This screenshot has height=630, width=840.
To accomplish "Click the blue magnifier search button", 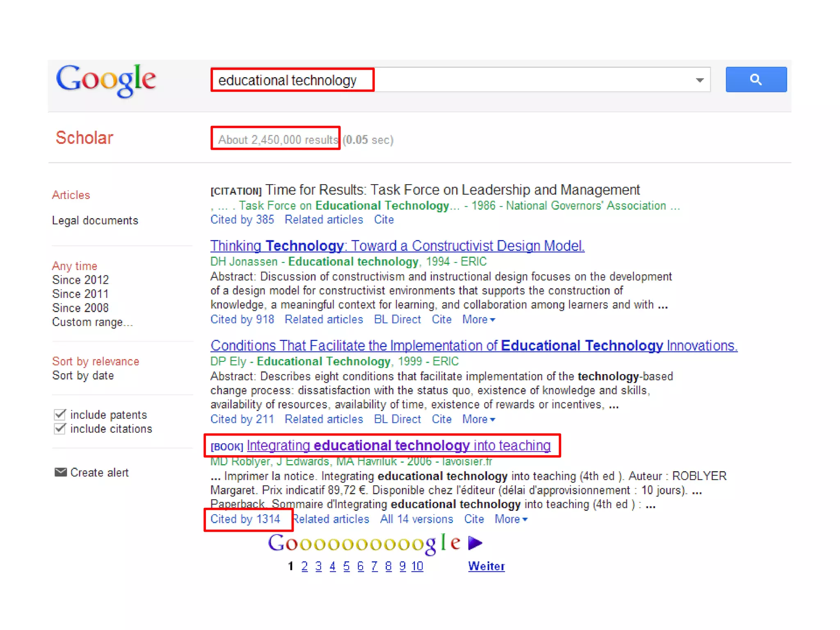I will coord(756,80).
